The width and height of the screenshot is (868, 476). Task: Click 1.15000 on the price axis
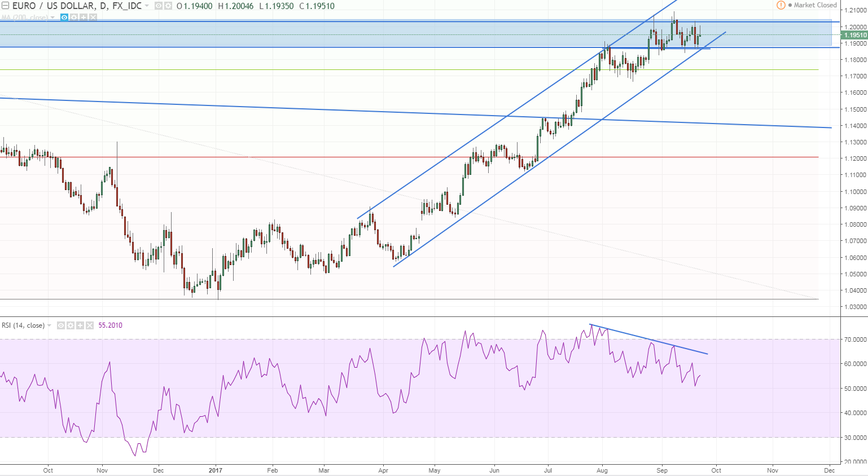855,109
